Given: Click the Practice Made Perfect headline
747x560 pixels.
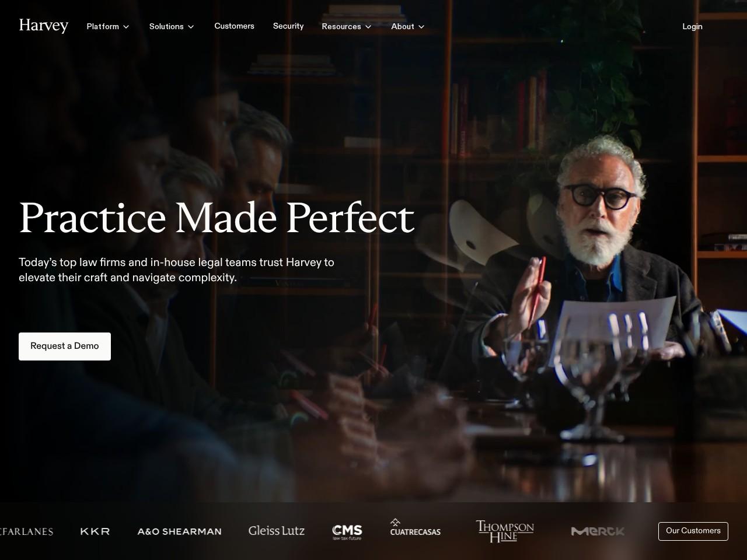Looking at the screenshot, I should 217,218.
